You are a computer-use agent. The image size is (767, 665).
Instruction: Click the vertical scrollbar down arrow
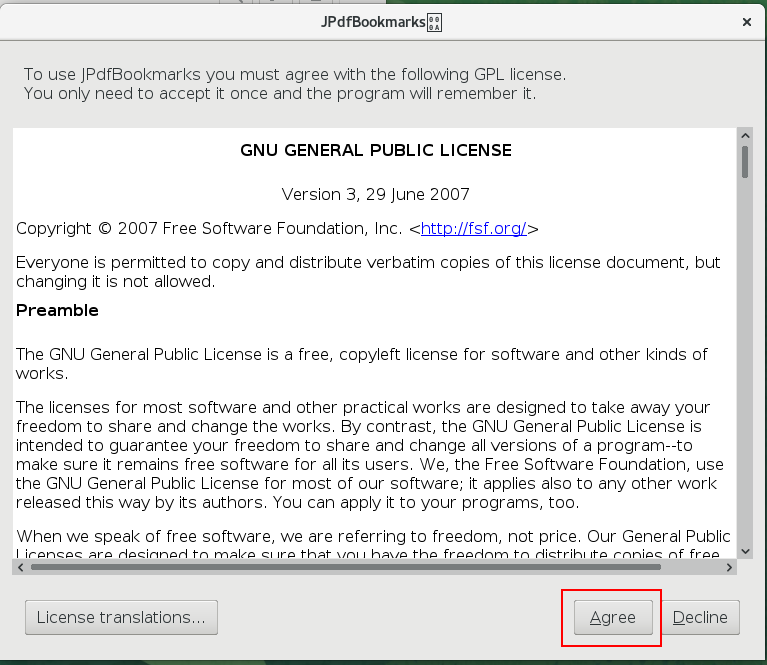(x=745, y=551)
